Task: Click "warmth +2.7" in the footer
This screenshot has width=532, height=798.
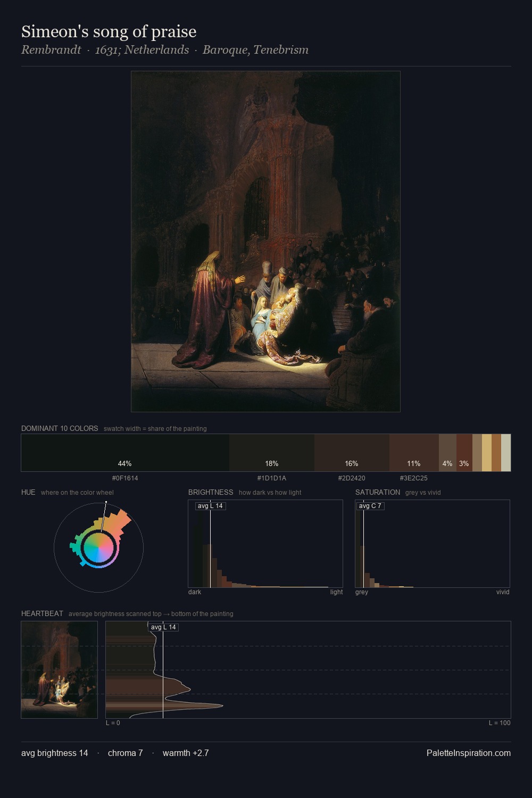Action: click(186, 753)
